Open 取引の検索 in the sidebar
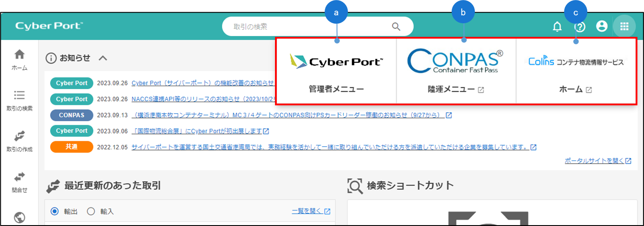Image resolution: width=644 pixels, height=226 pixels. 19,100
